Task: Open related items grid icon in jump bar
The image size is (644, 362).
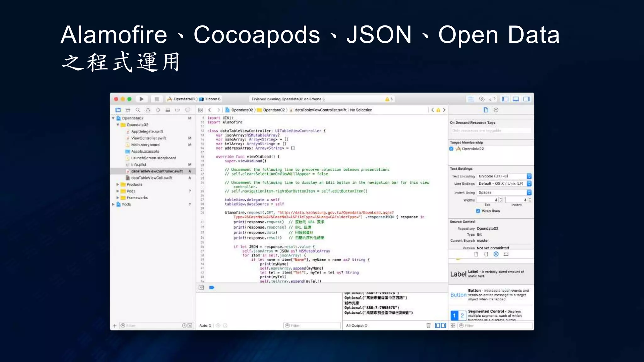Action: coord(200,110)
